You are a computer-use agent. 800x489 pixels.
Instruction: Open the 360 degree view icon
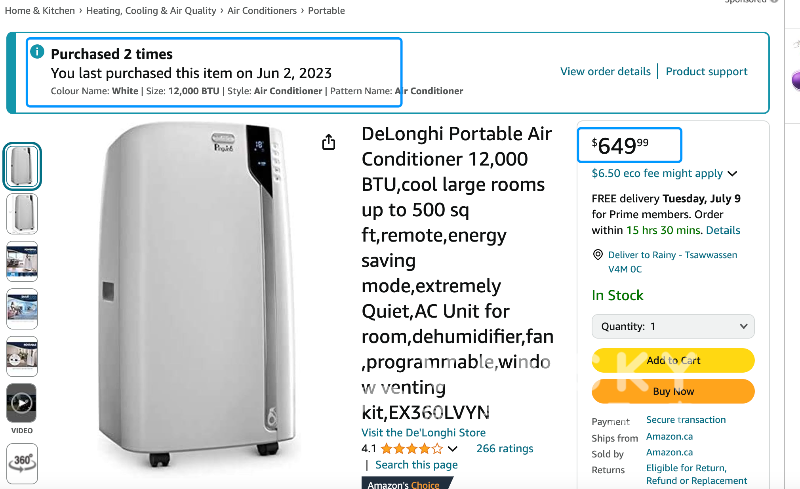click(x=21, y=462)
